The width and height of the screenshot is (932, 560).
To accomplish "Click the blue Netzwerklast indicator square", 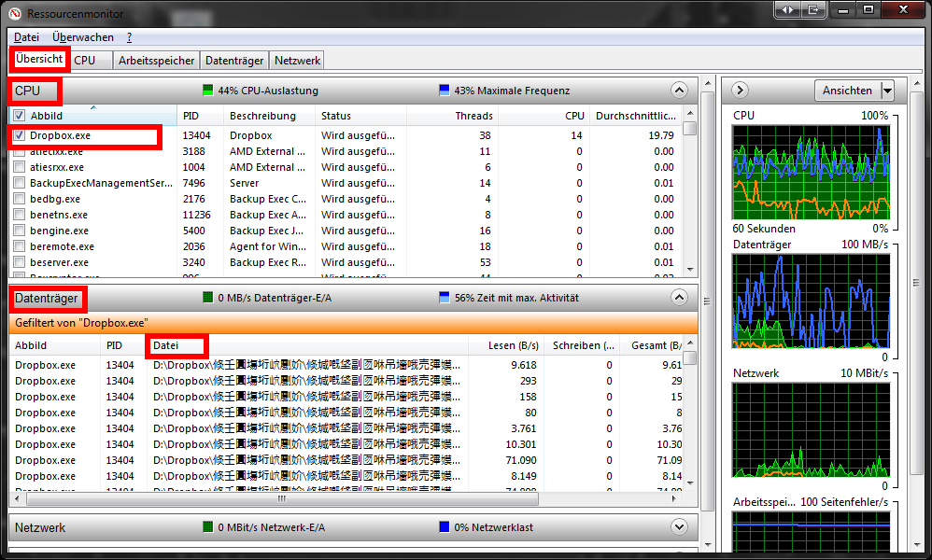I will click(445, 527).
